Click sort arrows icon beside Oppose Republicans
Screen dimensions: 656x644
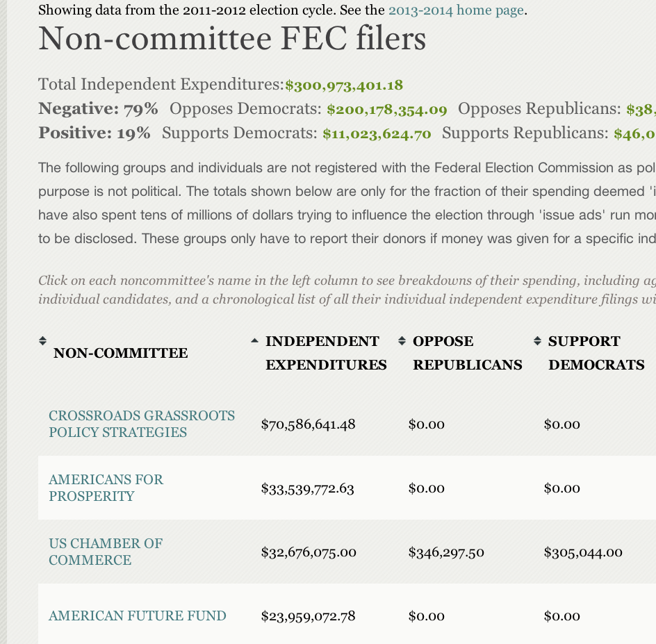(x=402, y=341)
